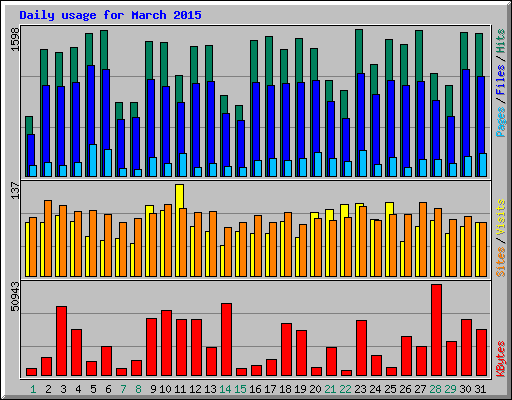
Task: Click the tallest red KBytes bar on day 28
Action: point(436,330)
